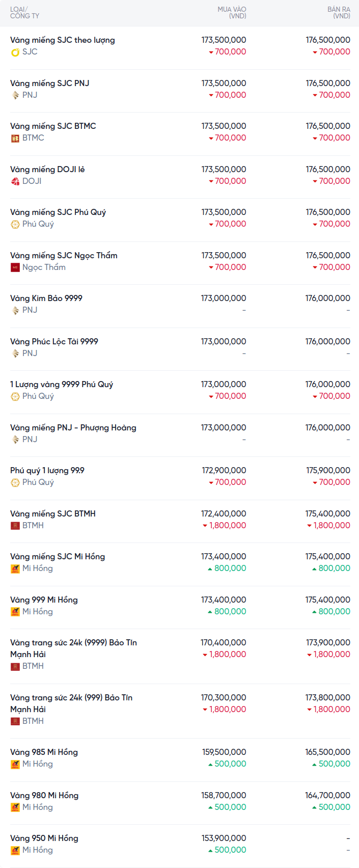Click Mi Hồng logo under Vàng 950 Mi Hồng
Screen dimensions: 359x868
[15, 850]
